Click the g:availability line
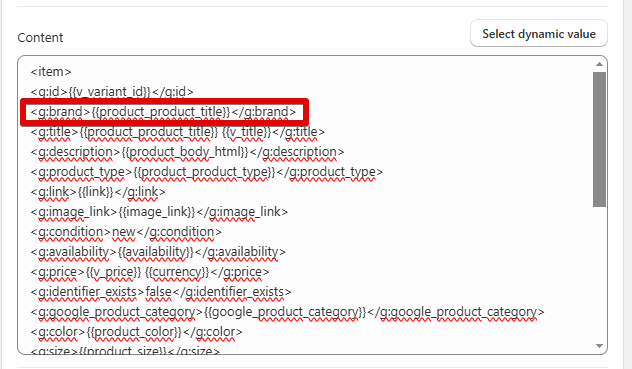Viewport: 632px width, 369px height. tap(158, 252)
